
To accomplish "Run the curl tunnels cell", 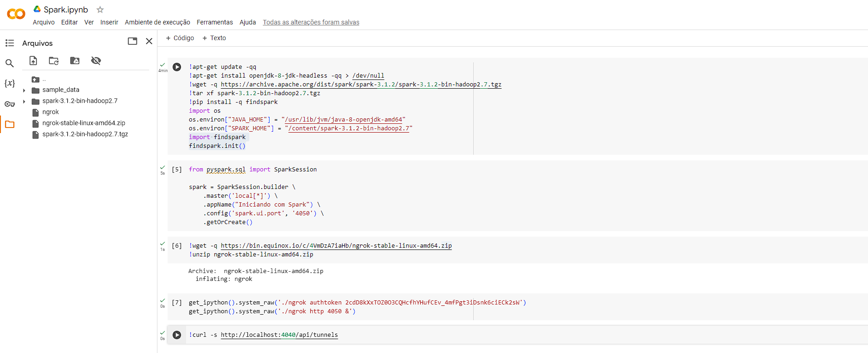I will pyautogui.click(x=177, y=335).
